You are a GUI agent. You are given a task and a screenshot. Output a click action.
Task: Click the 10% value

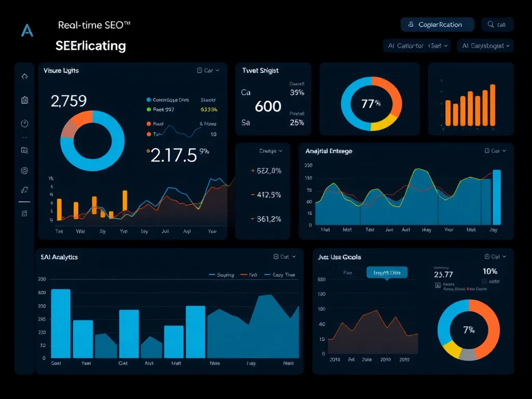coord(490,271)
